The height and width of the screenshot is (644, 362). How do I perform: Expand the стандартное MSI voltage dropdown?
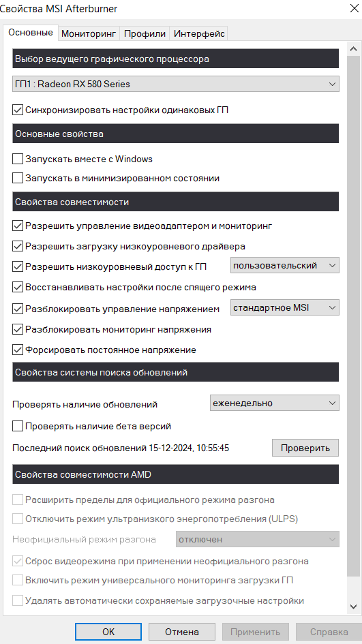coord(285,307)
